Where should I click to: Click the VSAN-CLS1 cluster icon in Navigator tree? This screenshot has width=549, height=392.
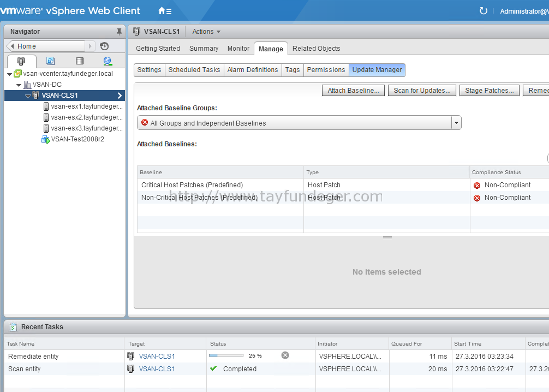click(x=35, y=96)
